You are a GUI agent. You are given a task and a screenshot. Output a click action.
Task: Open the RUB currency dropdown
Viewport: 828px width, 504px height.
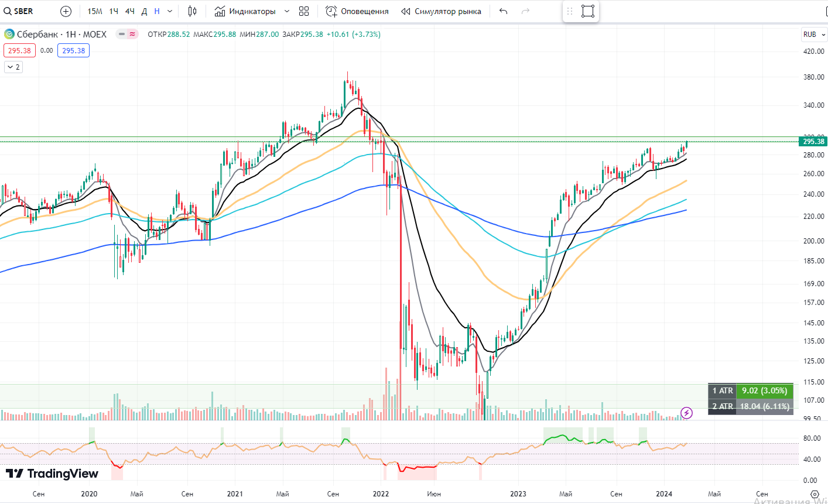pyautogui.click(x=814, y=35)
